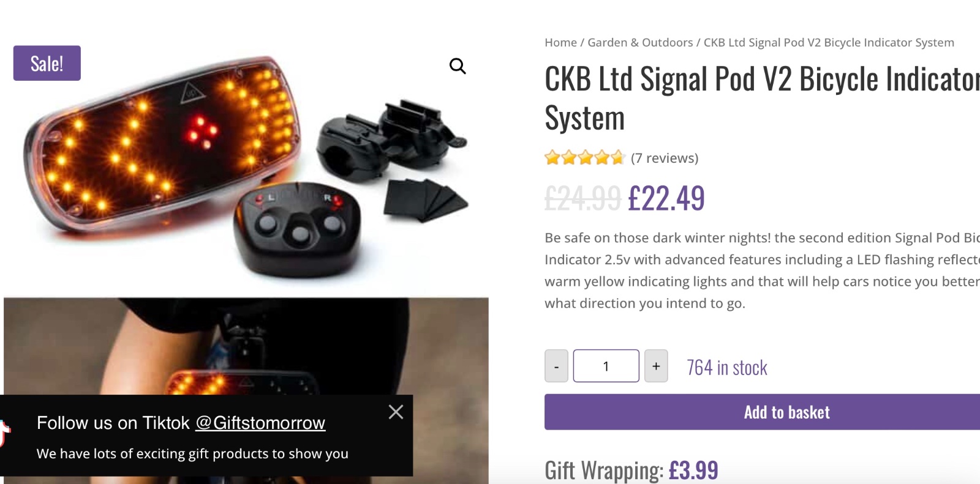
Task: Open the 7 reviews link
Action: pos(665,158)
